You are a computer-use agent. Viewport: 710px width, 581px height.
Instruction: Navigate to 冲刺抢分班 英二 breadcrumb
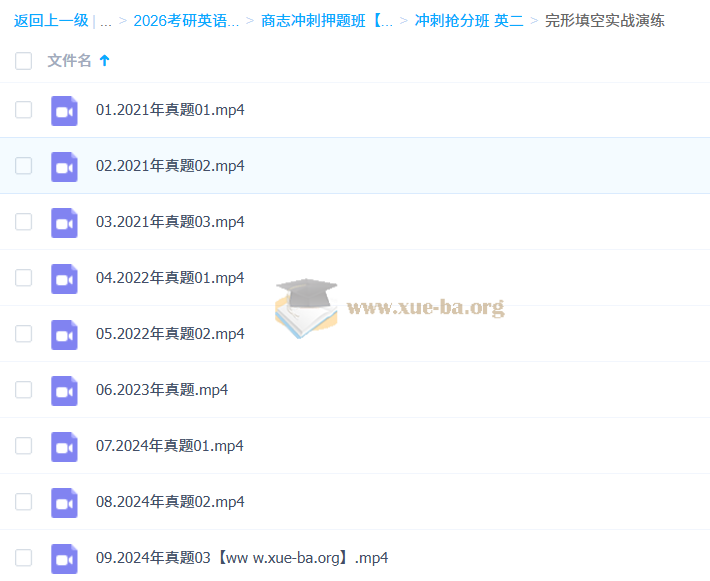coord(468,21)
